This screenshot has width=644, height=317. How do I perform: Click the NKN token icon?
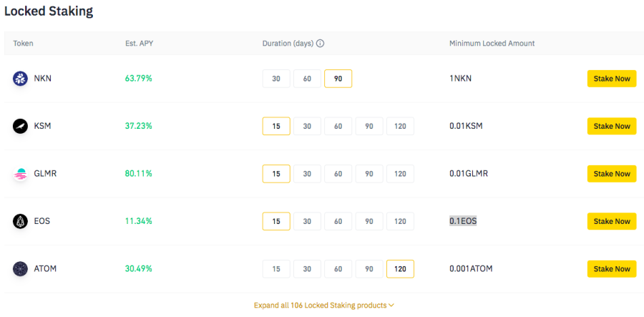(20, 79)
